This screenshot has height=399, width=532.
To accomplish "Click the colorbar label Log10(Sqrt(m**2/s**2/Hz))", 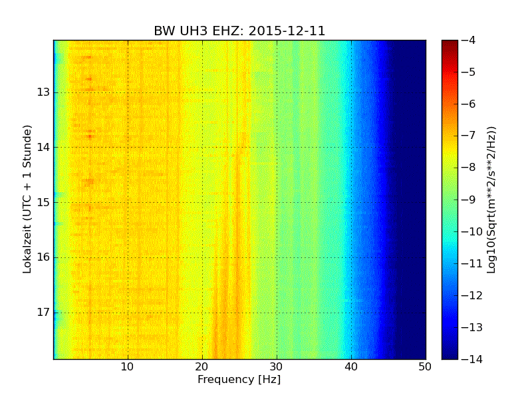I will [x=491, y=200].
